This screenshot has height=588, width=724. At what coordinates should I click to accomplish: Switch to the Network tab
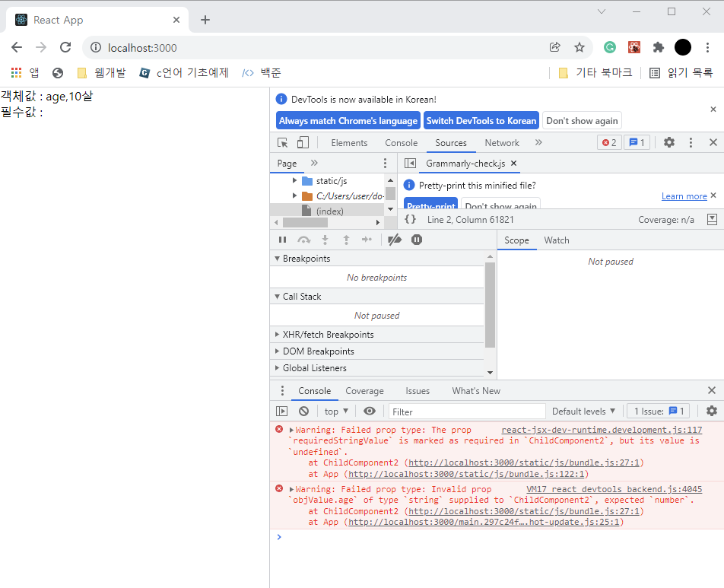pyautogui.click(x=502, y=143)
